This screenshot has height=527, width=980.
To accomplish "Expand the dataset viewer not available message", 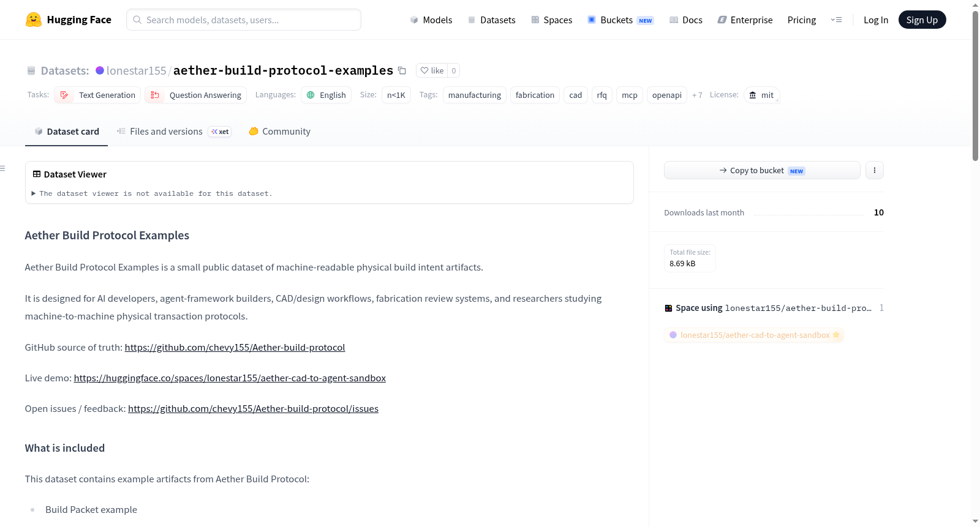I will (152, 193).
